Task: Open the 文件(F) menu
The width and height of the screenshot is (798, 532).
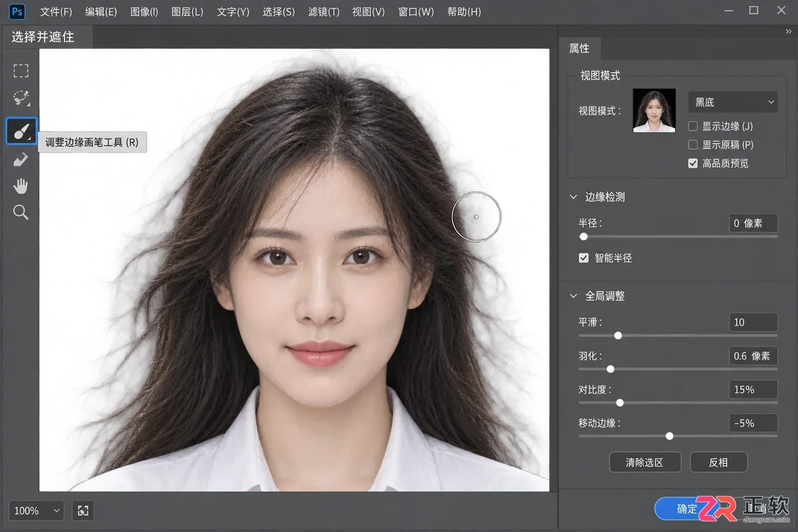Action: pos(56,12)
